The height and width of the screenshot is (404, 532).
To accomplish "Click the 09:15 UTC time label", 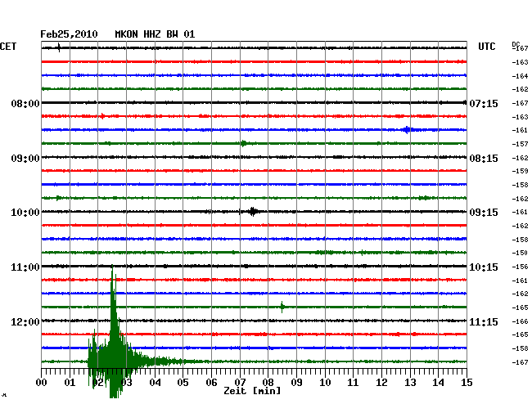I will point(484,213).
